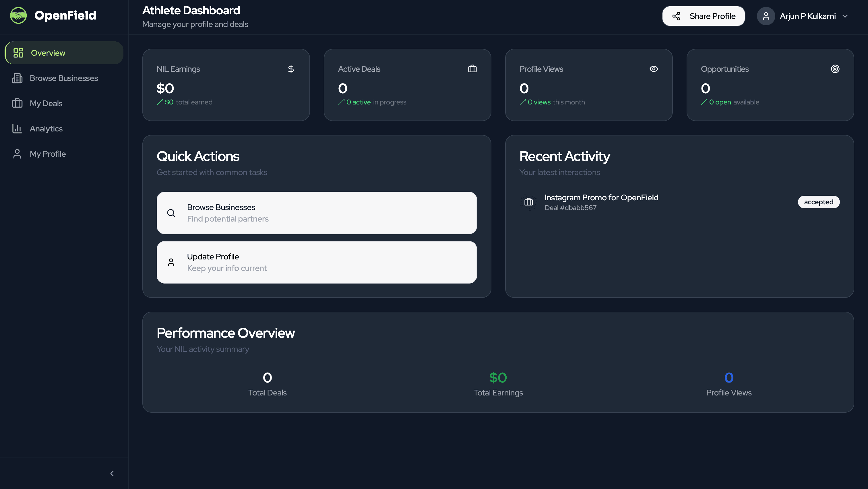Click the person icon beside Update Profile

[x=171, y=262]
